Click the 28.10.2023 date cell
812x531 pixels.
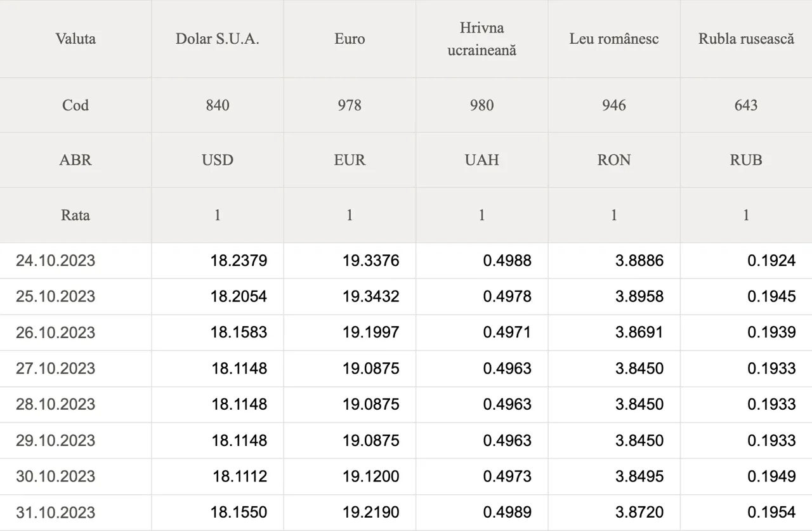point(56,404)
